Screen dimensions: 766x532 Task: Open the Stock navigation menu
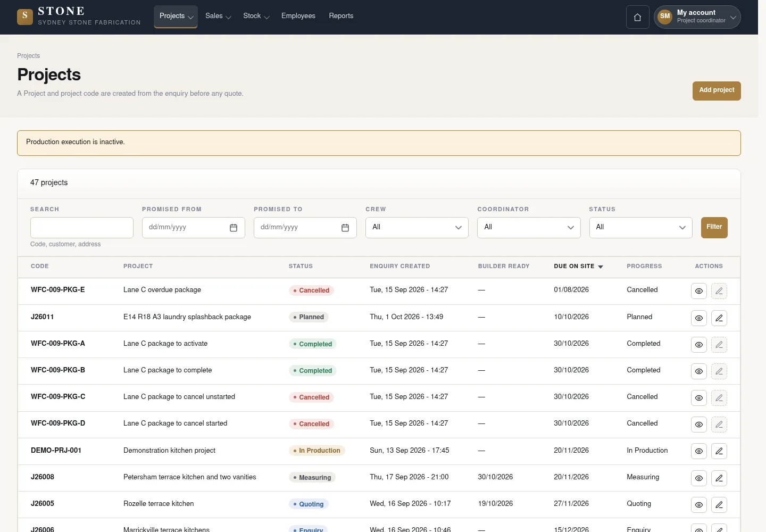256,16
